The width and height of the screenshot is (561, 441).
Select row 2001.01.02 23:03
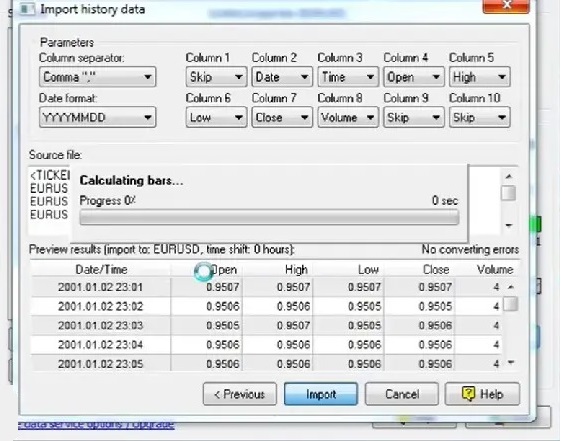pyautogui.click(x=266, y=325)
